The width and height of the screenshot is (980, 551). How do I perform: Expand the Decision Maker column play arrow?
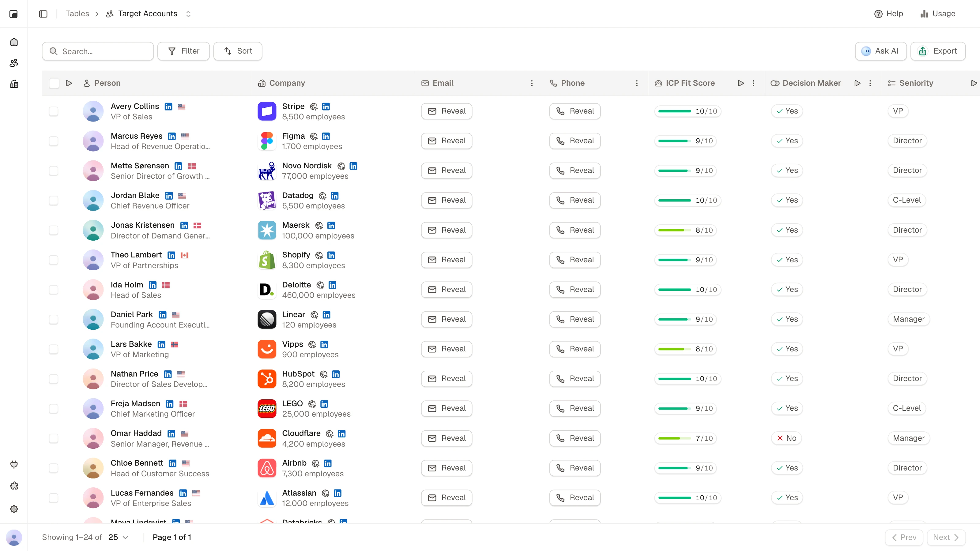click(857, 83)
